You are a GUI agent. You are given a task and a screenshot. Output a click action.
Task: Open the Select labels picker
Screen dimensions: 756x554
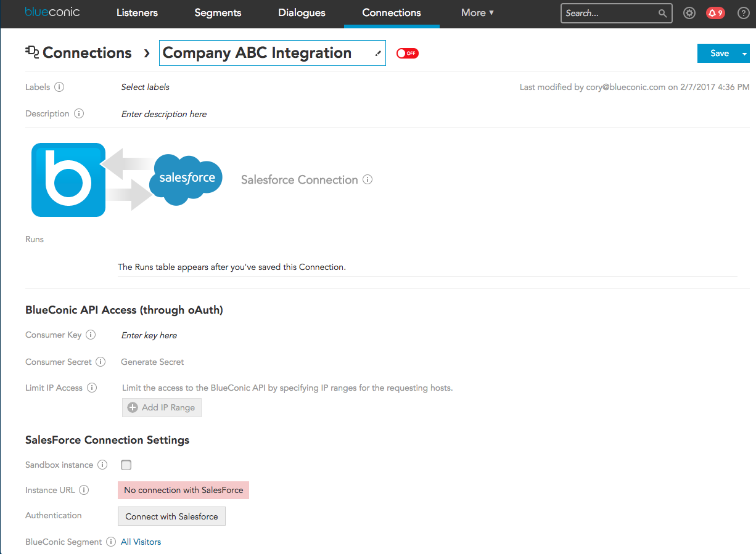point(146,87)
